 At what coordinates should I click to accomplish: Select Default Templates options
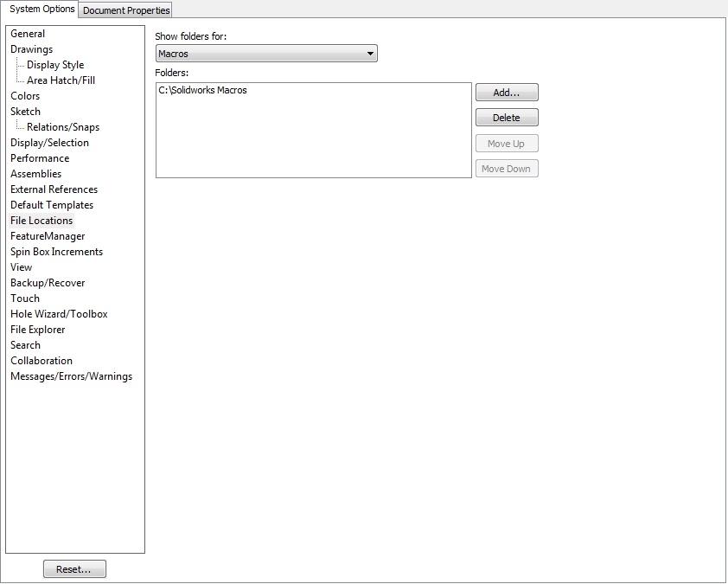click(52, 205)
